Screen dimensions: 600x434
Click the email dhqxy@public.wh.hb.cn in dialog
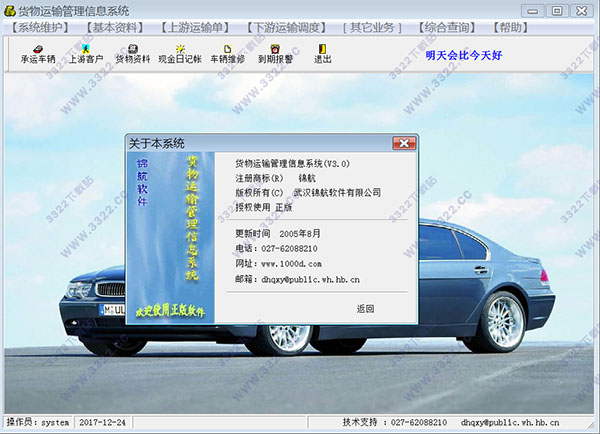click(310, 280)
